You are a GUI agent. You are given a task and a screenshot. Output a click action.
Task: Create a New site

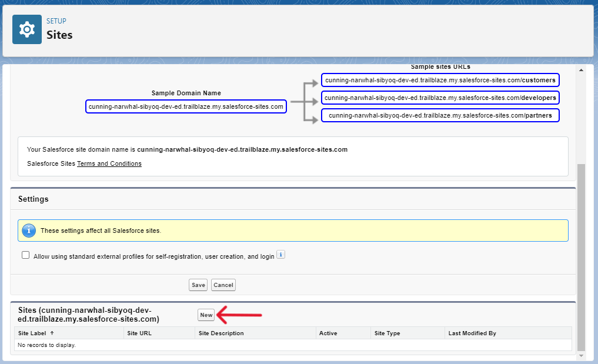click(206, 315)
